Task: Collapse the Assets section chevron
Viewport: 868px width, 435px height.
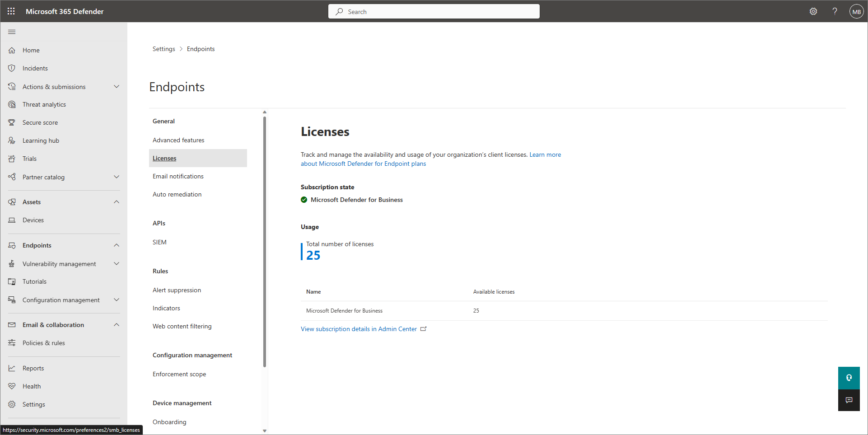Action: 117,202
